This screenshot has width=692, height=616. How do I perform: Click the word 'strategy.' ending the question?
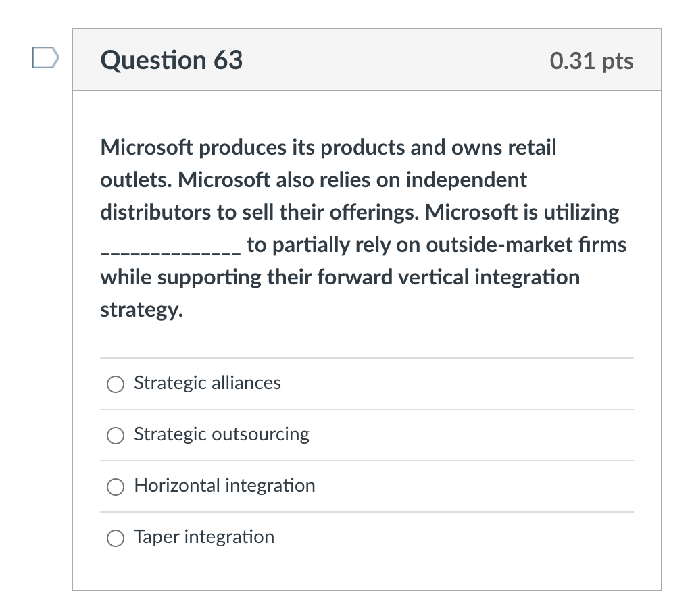click(141, 309)
